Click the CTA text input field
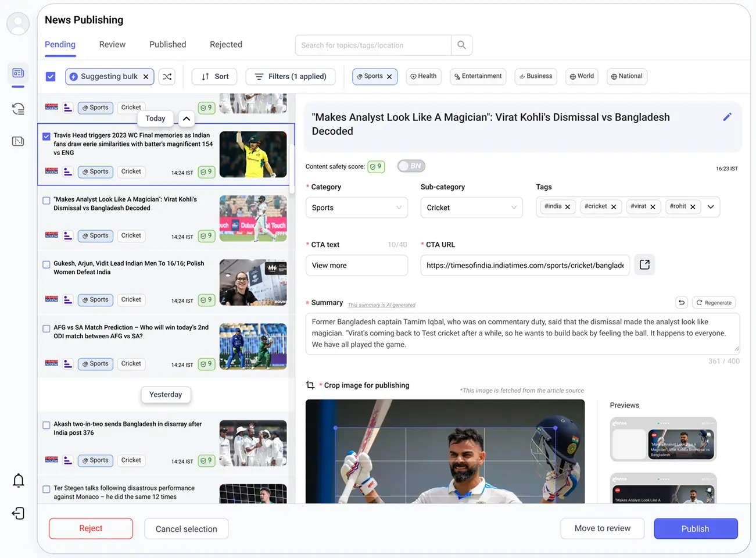 (x=357, y=265)
